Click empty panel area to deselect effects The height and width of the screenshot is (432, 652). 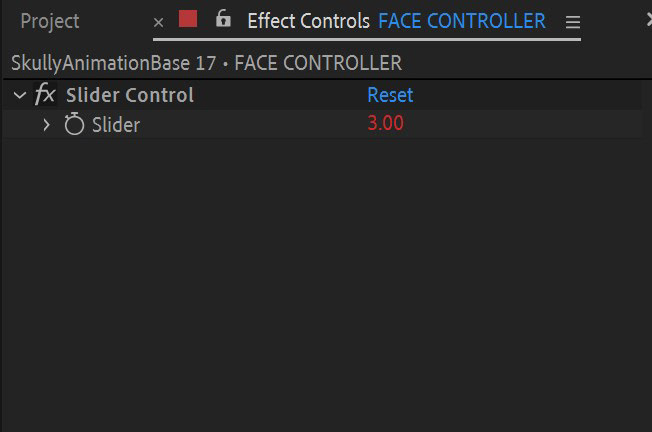point(326,283)
